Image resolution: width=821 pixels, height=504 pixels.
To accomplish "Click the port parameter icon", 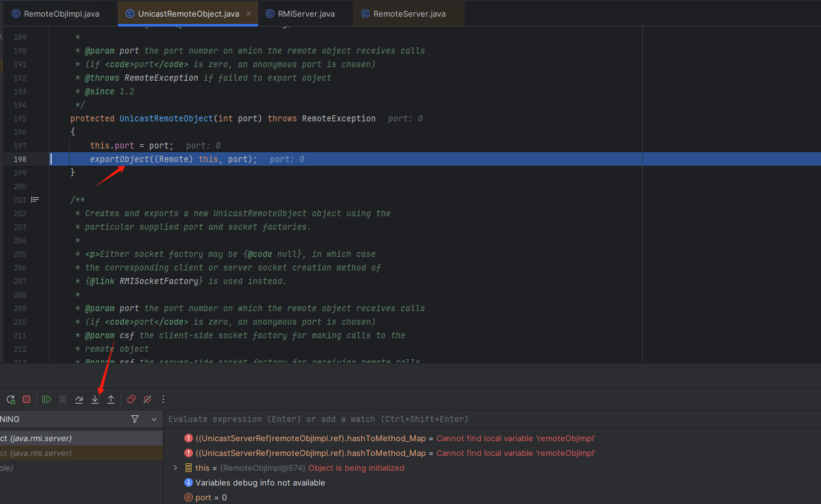I will 189,498.
